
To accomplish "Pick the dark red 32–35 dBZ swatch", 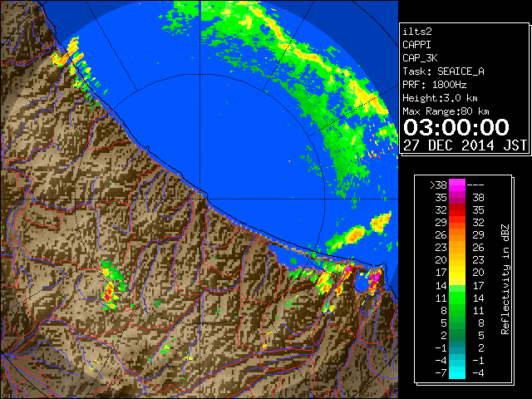I will click(457, 210).
